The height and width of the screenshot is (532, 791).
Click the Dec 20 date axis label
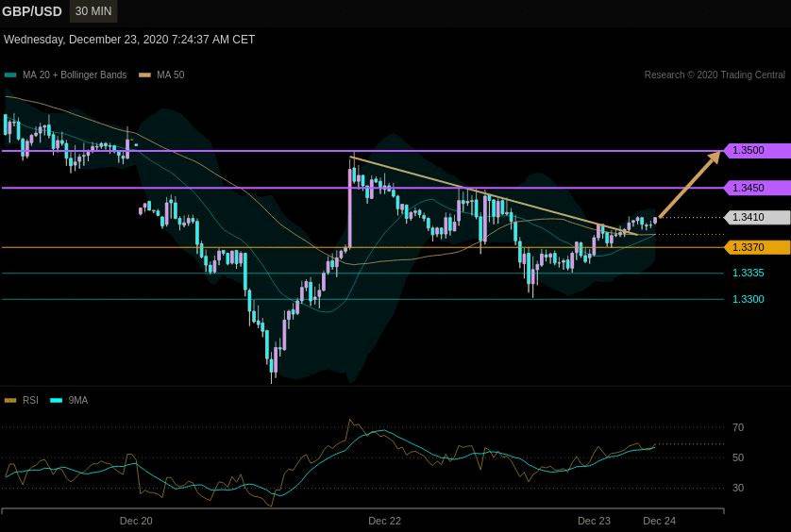pyautogui.click(x=136, y=521)
